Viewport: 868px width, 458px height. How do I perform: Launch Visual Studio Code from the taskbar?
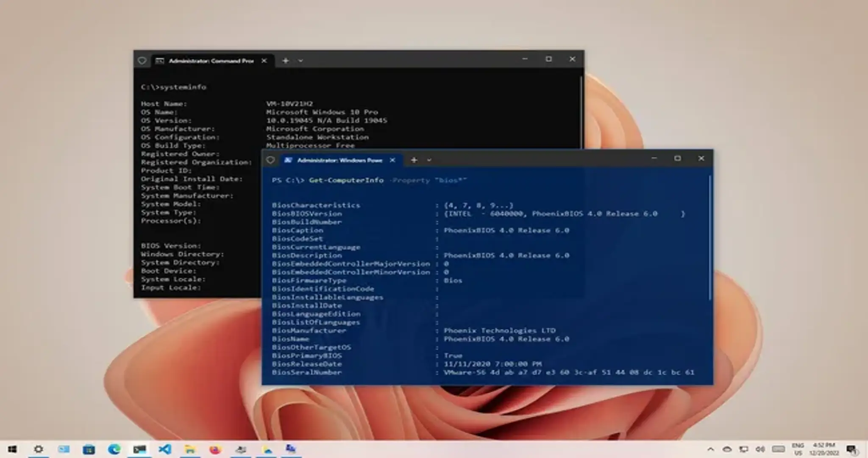click(x=164, y=449)
